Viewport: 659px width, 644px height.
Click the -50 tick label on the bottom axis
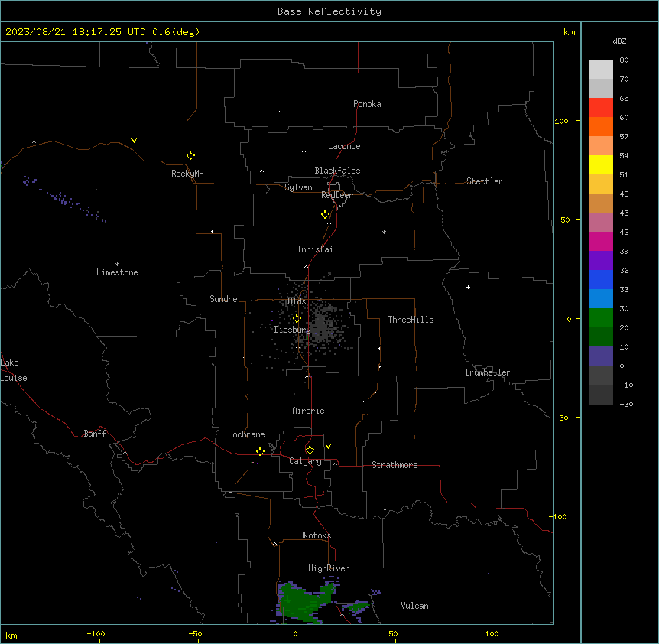pyautogui.click(x=195, y=633)
